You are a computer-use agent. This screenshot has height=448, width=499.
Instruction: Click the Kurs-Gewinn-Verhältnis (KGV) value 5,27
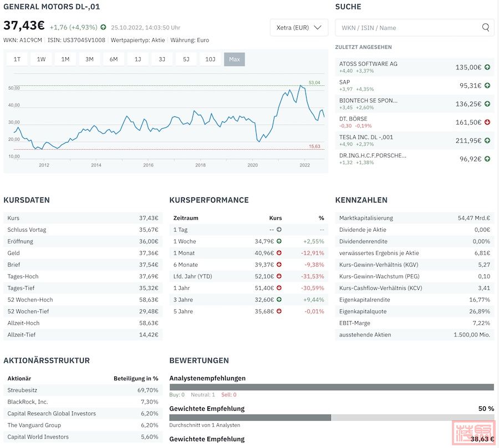(484, 264)
